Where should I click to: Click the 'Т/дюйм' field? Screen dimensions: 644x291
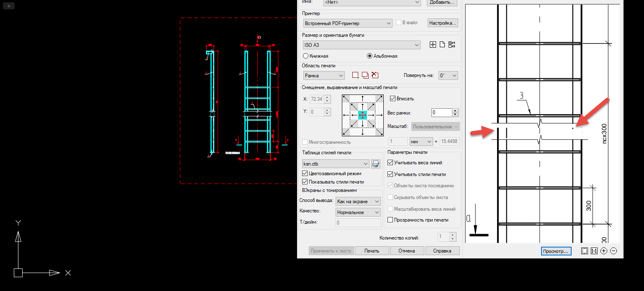pos(358,223)
